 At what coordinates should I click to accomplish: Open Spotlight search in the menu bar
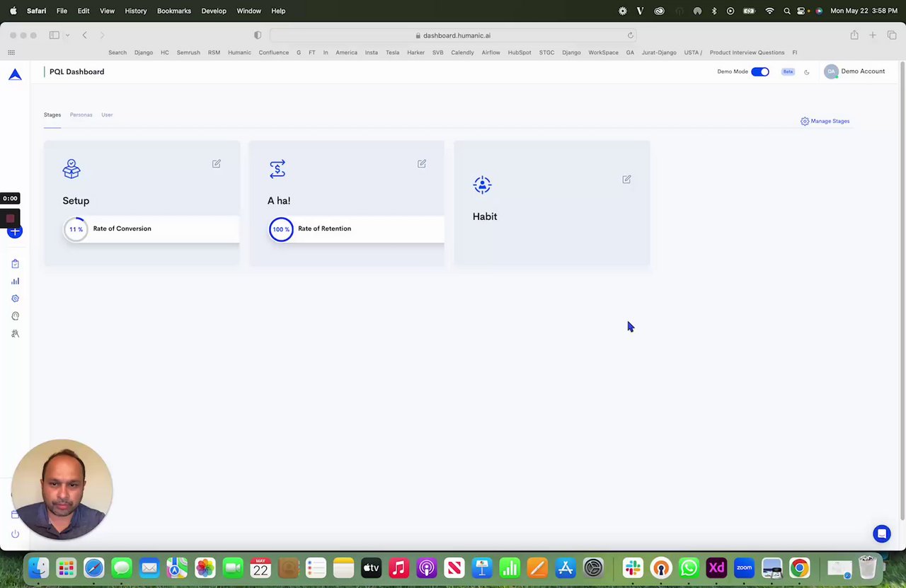786,11
